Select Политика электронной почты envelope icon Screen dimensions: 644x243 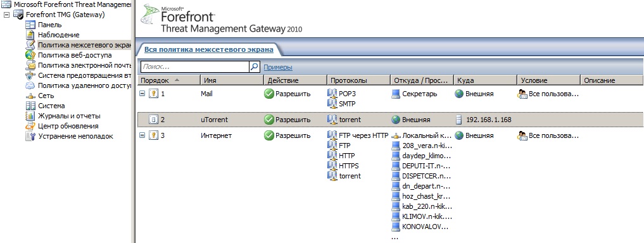point(30,65)
